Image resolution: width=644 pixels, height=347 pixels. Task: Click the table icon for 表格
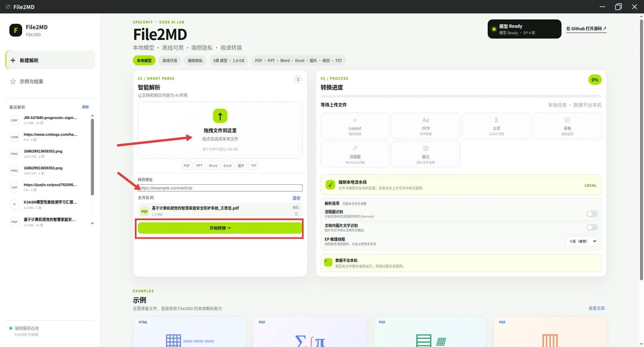(x=567, y=120)
